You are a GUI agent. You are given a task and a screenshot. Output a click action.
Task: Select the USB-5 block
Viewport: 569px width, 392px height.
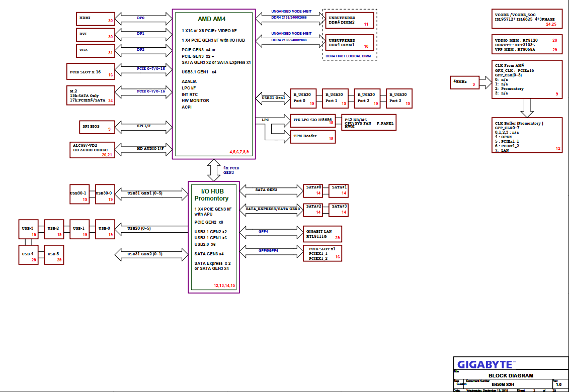[x=54, y=255]
